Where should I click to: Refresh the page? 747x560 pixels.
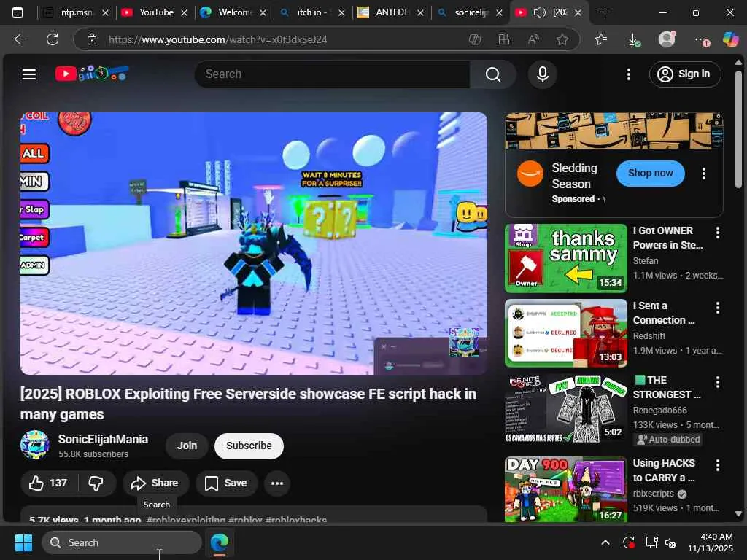53,39
